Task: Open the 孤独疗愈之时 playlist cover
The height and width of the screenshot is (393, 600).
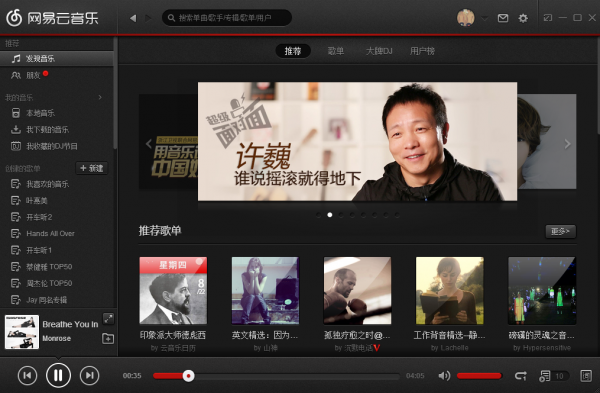Action: 357,290
